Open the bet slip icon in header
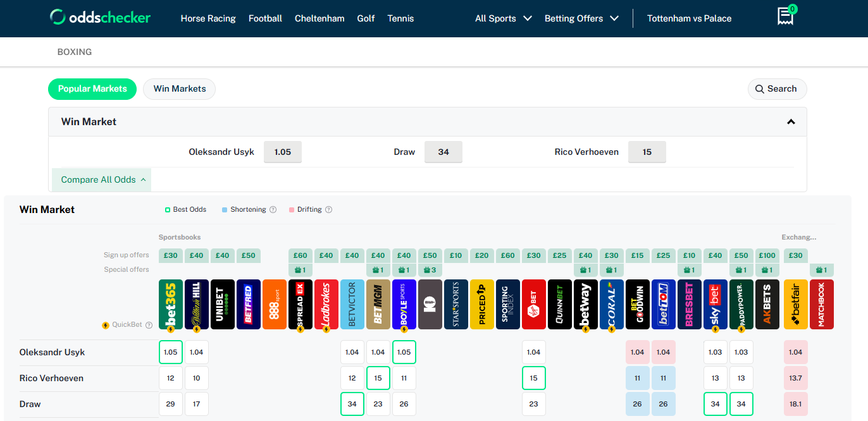The height and width of the screenshot is (421, 868). [x=785, y=16]
